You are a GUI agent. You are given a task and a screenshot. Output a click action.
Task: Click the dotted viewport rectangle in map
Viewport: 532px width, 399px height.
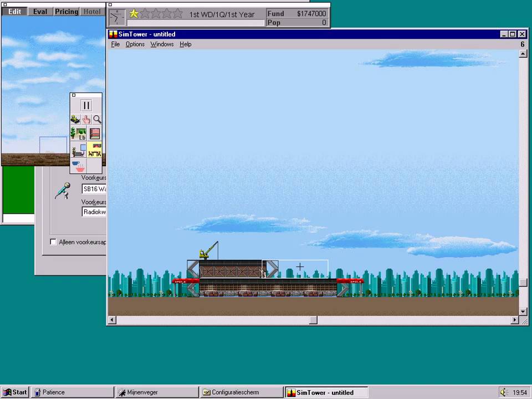pyautogui.click(x=53, y=145)
